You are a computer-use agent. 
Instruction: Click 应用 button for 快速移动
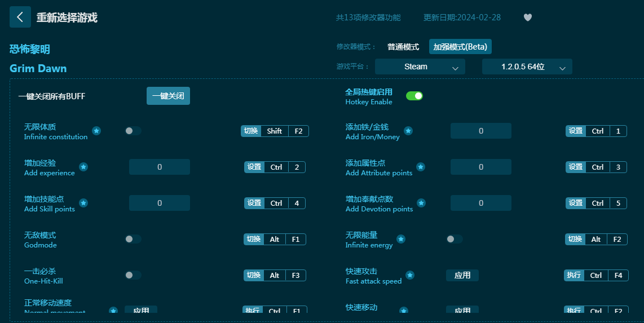click(462, 310)
